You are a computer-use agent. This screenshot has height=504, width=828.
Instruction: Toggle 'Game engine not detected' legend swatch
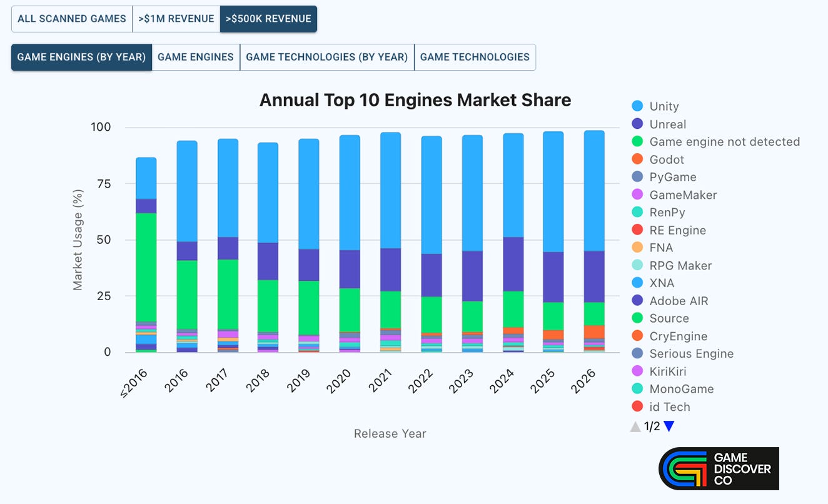637,142
